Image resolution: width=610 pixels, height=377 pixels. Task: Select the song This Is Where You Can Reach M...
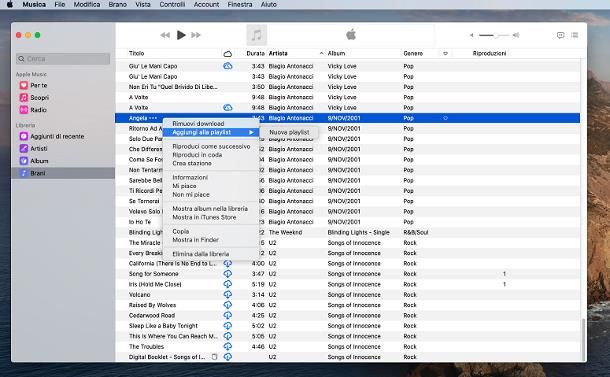(347, 336)
